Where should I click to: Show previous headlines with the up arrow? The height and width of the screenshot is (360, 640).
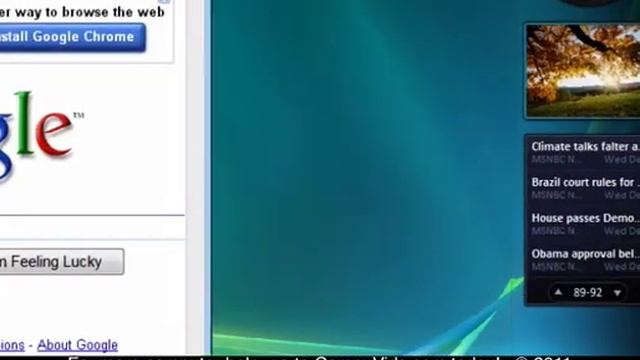pos(558,292)
